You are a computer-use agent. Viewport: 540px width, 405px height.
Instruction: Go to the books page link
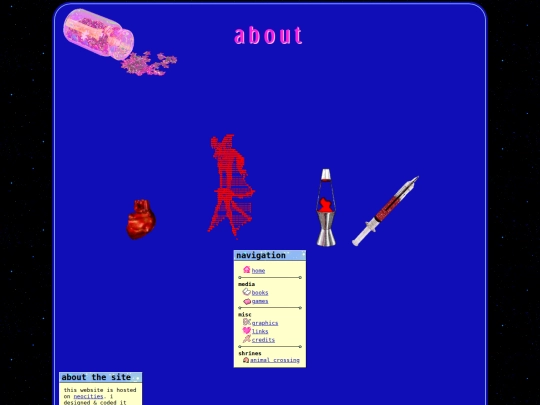point(260,293)
